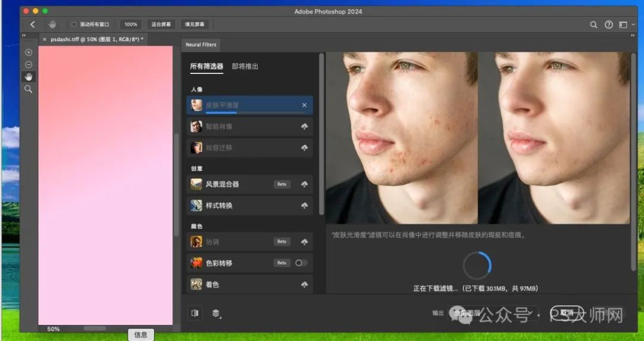Click the 色彩转移 filter thumbnail
644x341 pixels.
click(x=196, y=263)
